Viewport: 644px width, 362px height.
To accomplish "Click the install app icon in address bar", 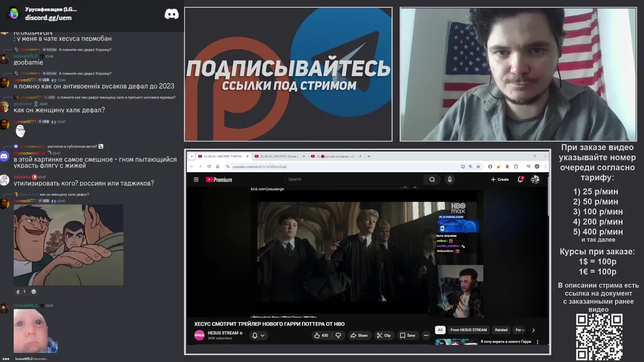I will coord(463,166).
